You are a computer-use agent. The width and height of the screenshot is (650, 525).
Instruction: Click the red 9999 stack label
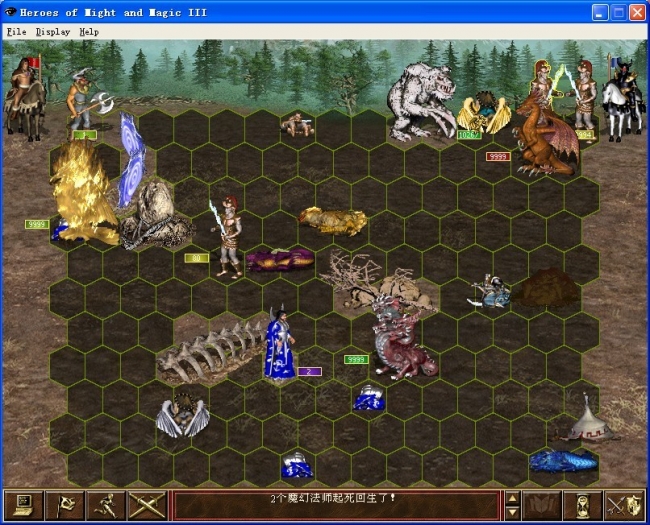coord(498,156)
